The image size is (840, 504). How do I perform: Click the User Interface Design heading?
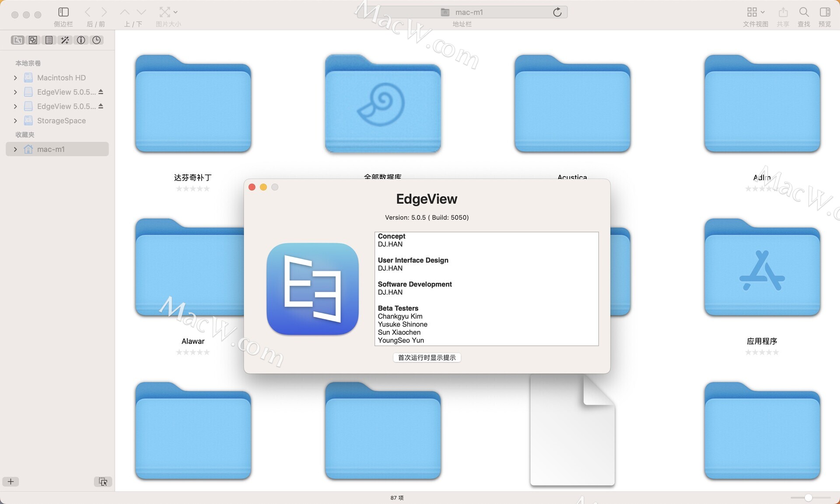pyautogui.click(x=413, y=260)
